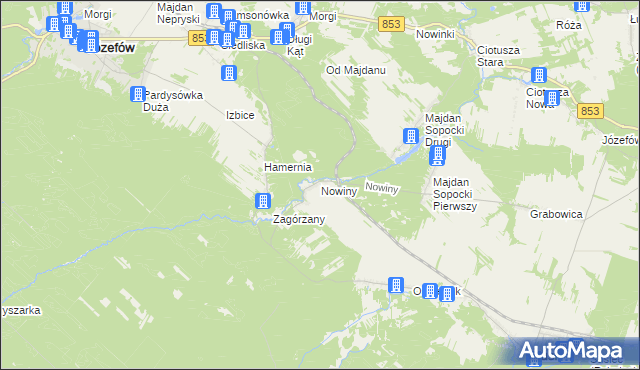Image resolution: width=640 pixels, height=370 pixels.
Task: Click the building marker at Ciotusza Stara
Action: pos(539,75)
